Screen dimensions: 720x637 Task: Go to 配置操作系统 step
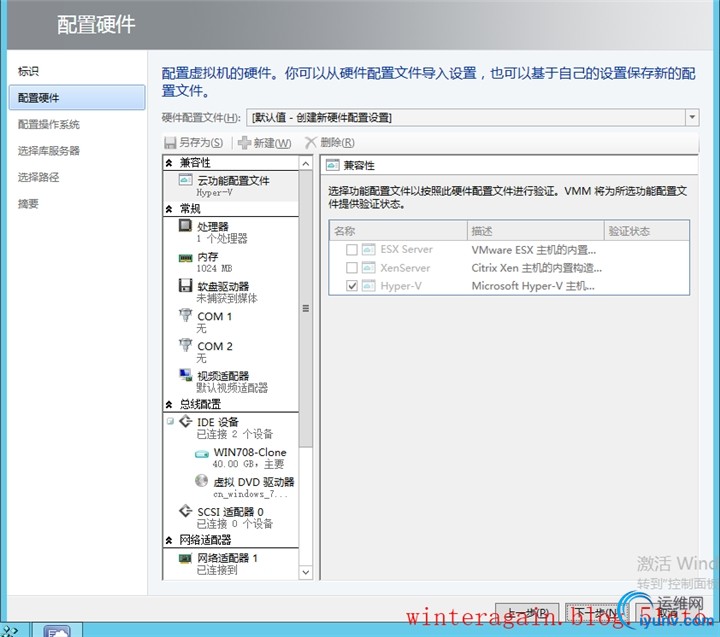click(x=49, y=124)
